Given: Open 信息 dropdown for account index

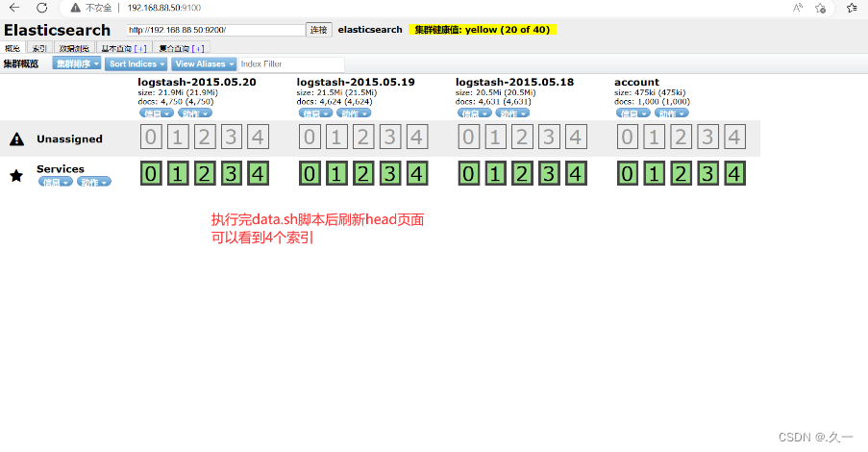Looking at the screenshot, I should point(633,113).
